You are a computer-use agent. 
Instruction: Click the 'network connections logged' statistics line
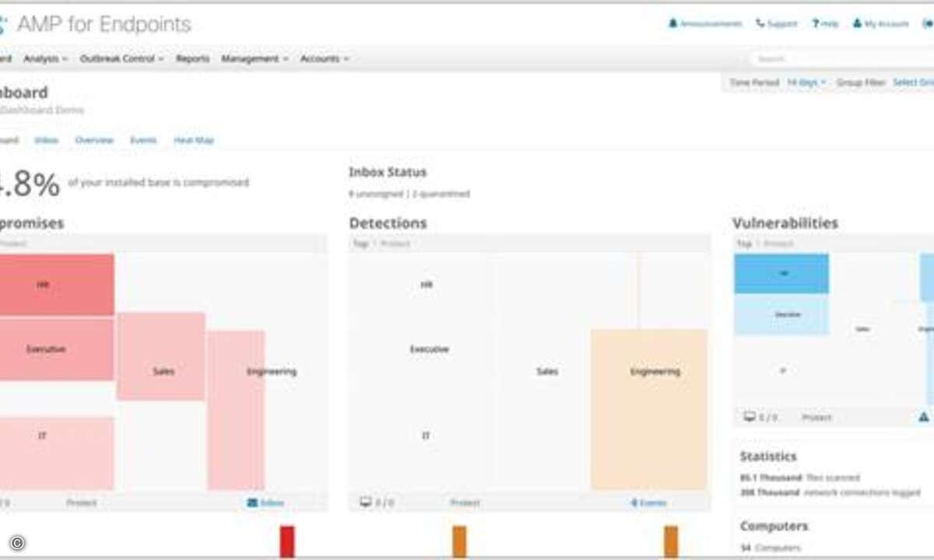[830, 492]
